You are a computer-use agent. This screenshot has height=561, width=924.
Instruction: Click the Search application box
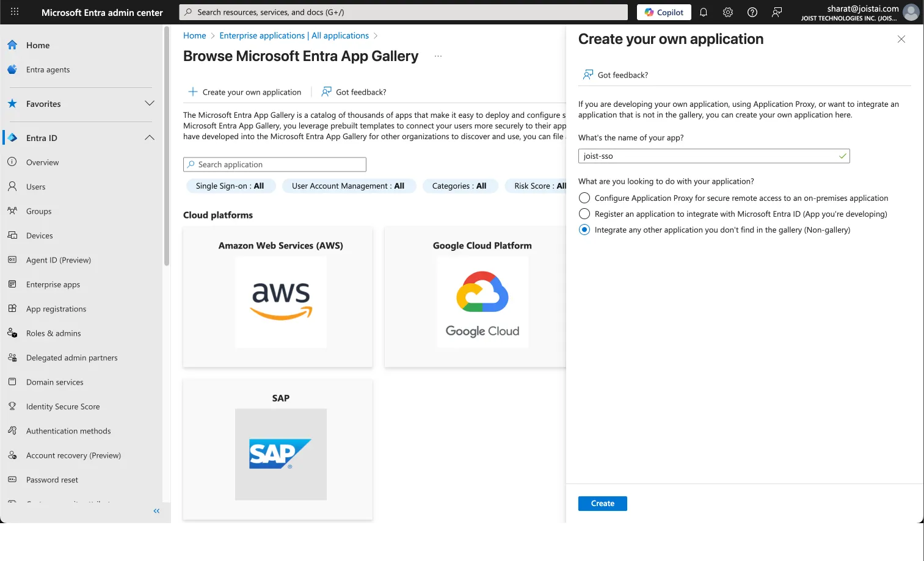point(275,165)
